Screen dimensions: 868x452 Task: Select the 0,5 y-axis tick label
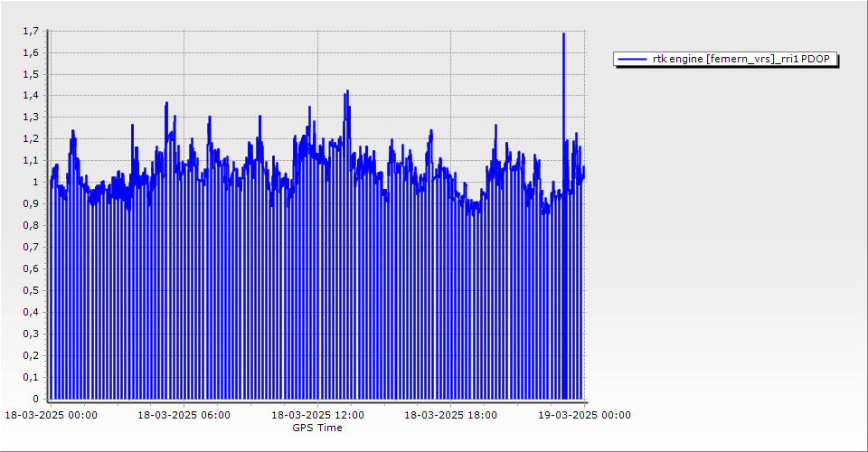[x=32, y=291]
